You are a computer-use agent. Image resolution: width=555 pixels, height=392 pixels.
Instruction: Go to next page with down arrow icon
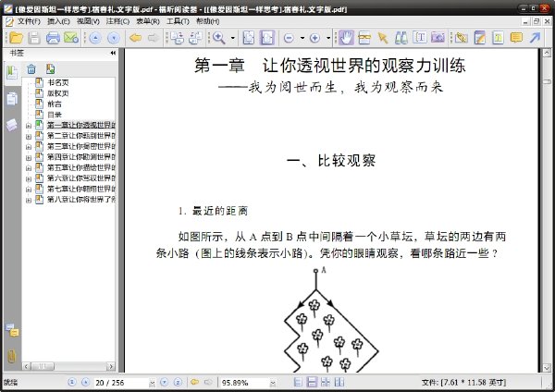(x=114, y=38)
